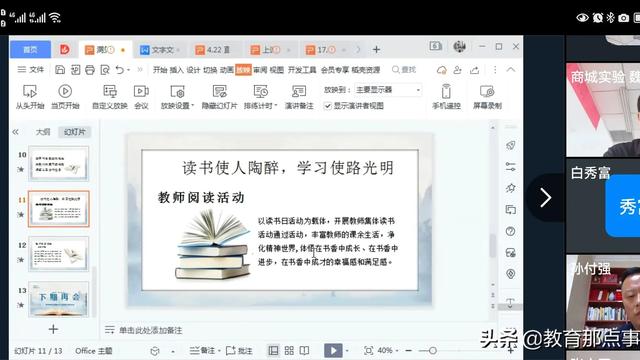Open speaker notes (演讲备注)
The image size is (640, 360).
pyautogui.click(x=299, y=97)
